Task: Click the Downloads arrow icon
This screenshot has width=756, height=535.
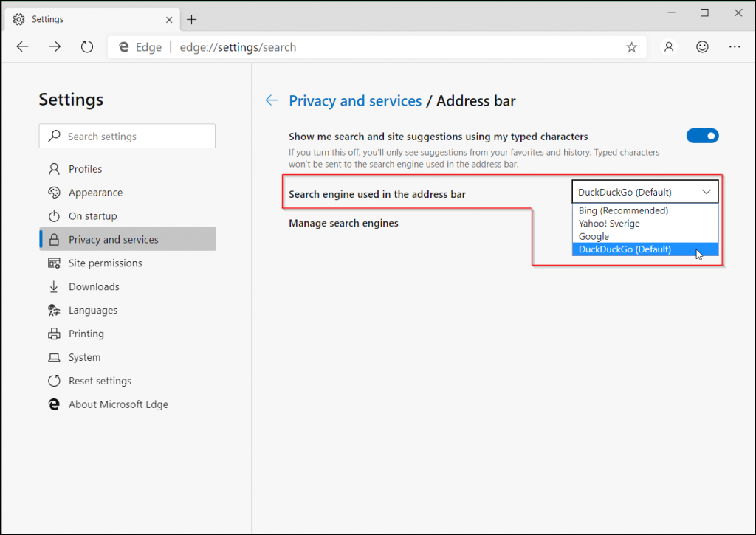Action: tap(53, 286)
